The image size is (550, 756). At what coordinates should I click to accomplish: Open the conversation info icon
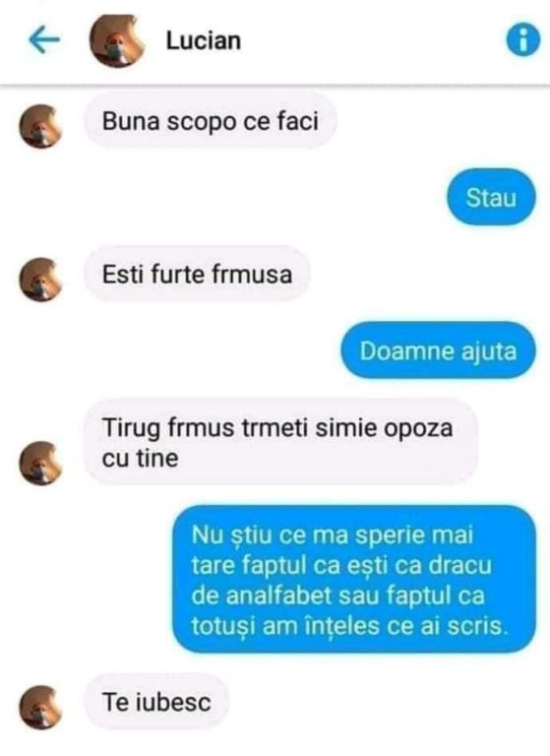coord(523,40)
